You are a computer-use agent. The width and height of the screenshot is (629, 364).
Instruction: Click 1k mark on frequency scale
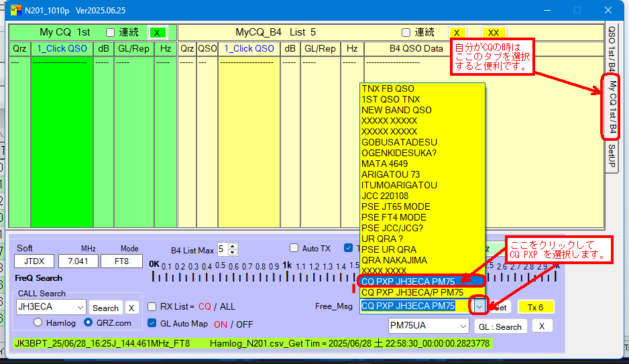click(287, 265)
